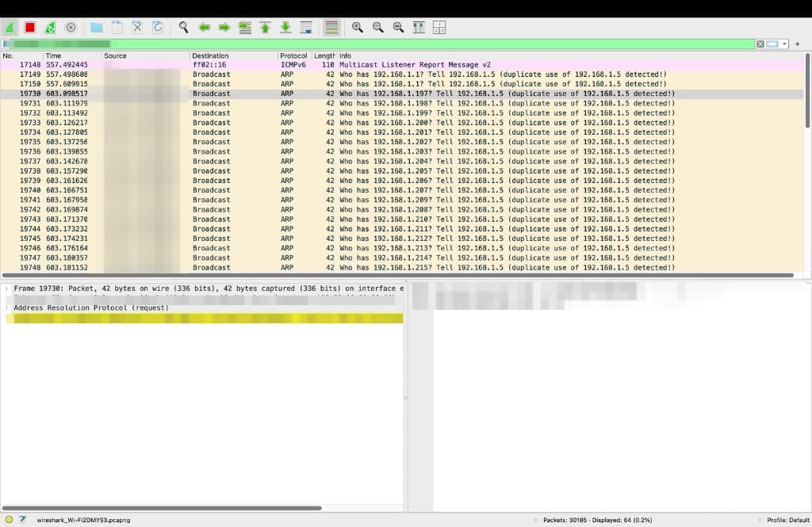
Task: Select packet 19731 asking for 192.168.1.198
Action: (402, 104)
